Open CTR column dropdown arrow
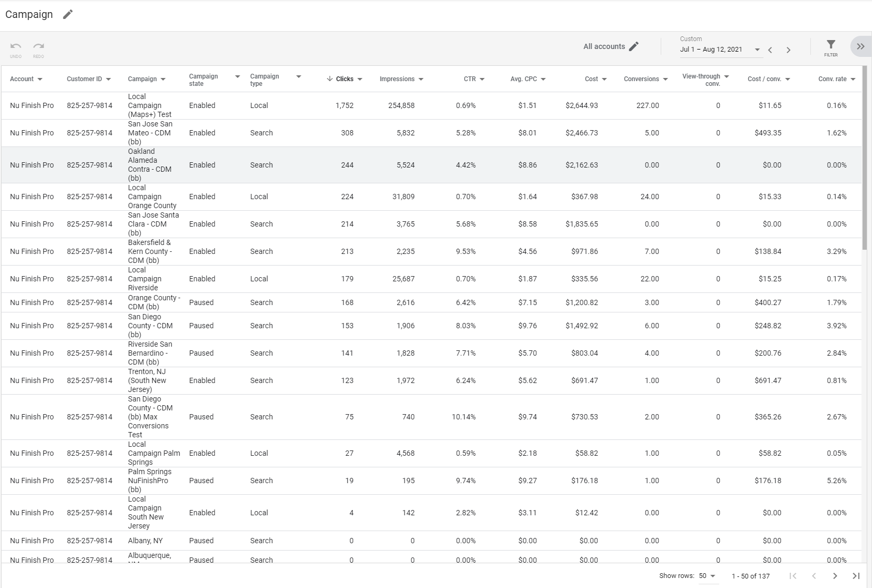Image resolution: width=872 pixels, height=588 pixels. click(482, 79)
